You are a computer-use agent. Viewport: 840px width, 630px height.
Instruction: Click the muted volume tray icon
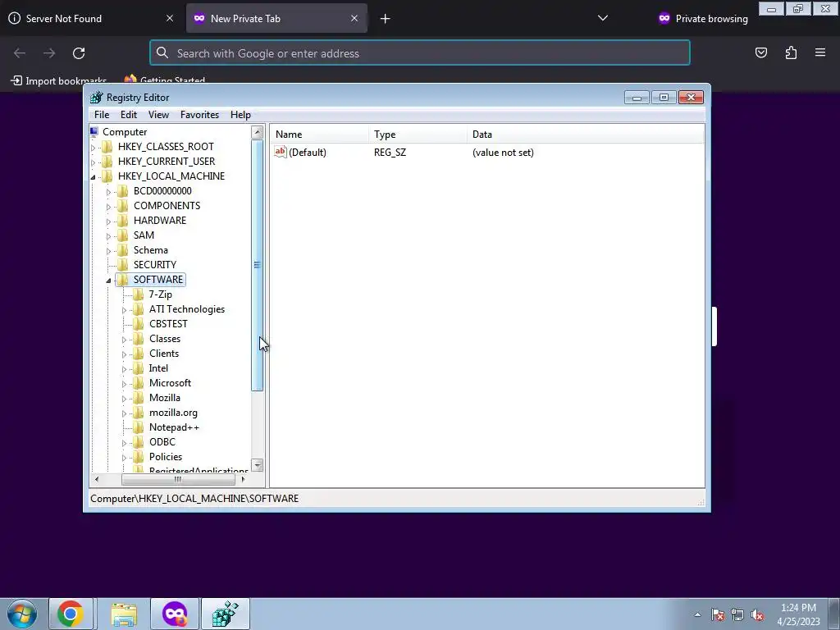(x=757, y=615)
